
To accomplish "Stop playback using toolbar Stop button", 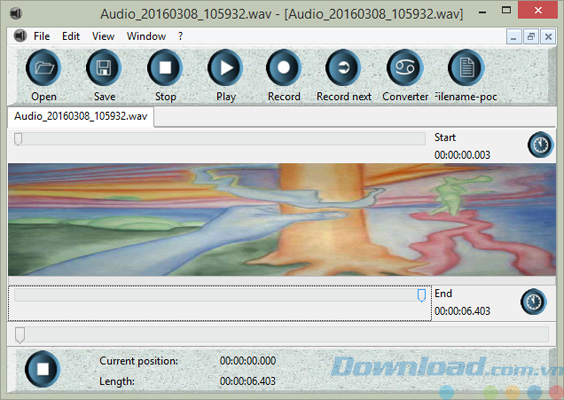I will pyautogui.click(x=165, y=68).
